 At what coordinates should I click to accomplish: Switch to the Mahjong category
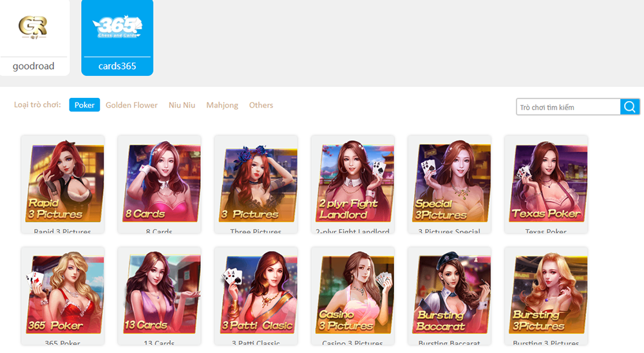222,105
